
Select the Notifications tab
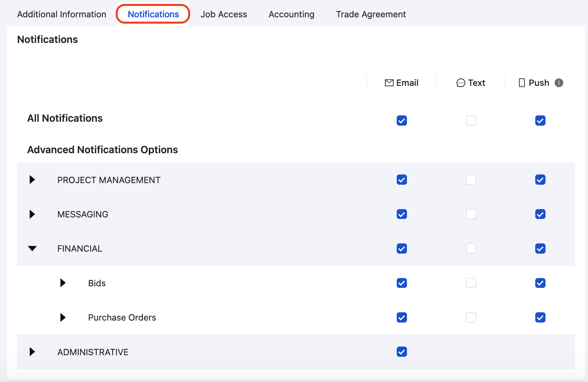click(153, 14)
